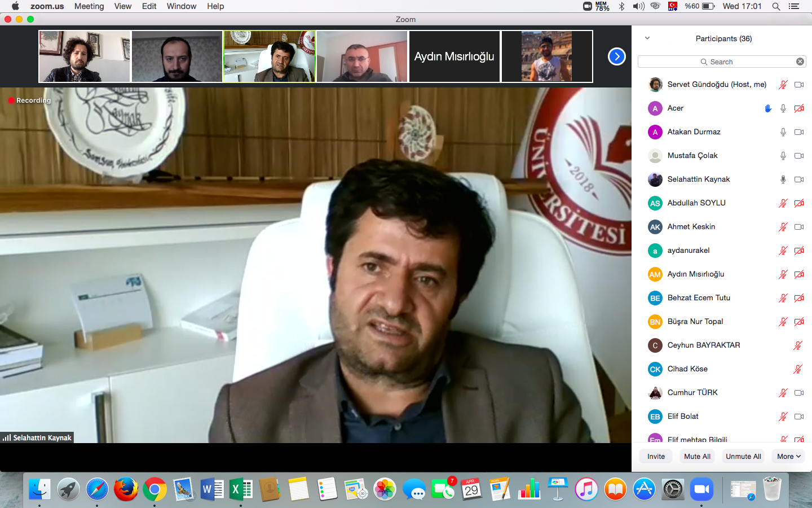Image resolution: width=812 pixels, height=508 pixels.
Task: Open the volume control in menu bar
Action: point(638,6)
